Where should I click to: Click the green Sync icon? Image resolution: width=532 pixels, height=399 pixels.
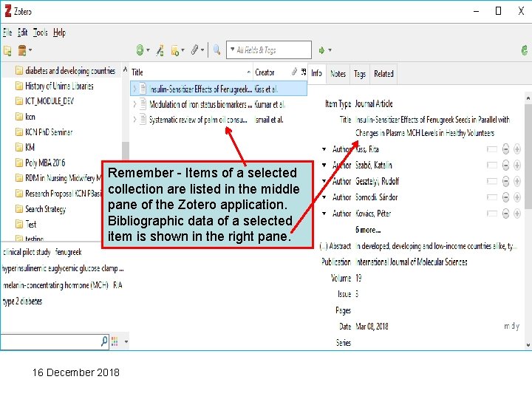[x=525, y=50]
